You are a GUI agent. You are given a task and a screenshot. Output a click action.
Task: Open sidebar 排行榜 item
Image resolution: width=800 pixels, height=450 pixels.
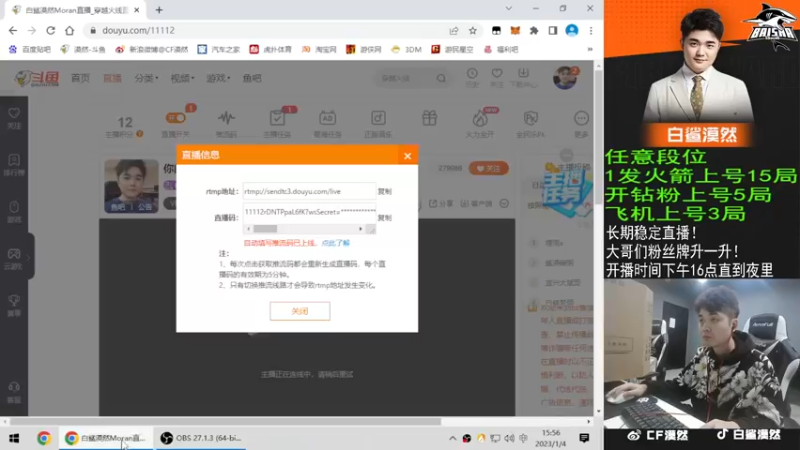(14, 165)
